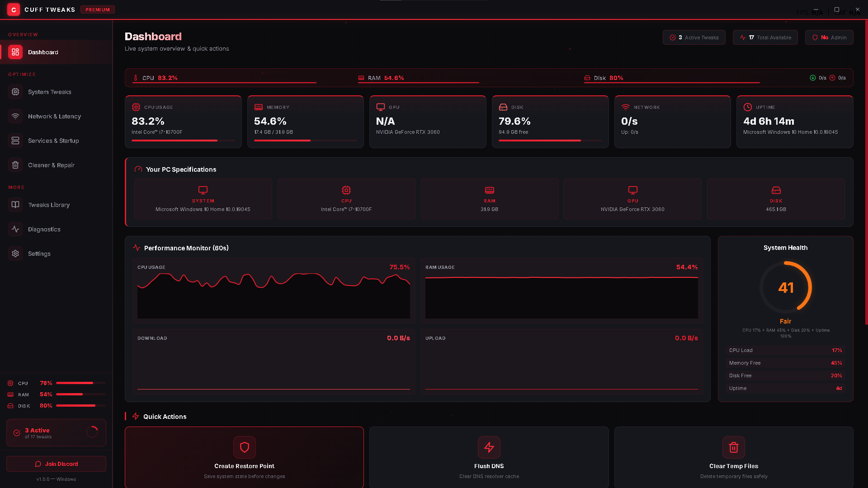Select the System Tweaks chip icon
This screenshot has height=488, width=868.
(x=15, y=92)
